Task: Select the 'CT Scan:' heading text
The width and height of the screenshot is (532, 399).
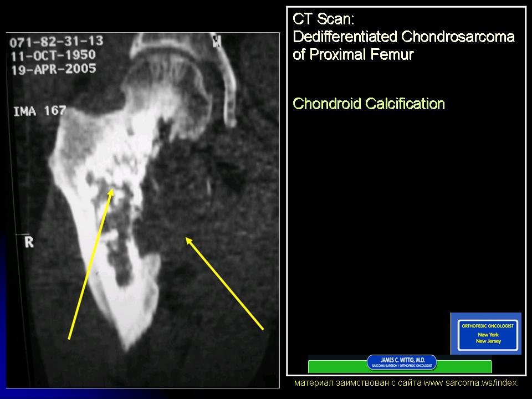Action: tap(323, 19)
